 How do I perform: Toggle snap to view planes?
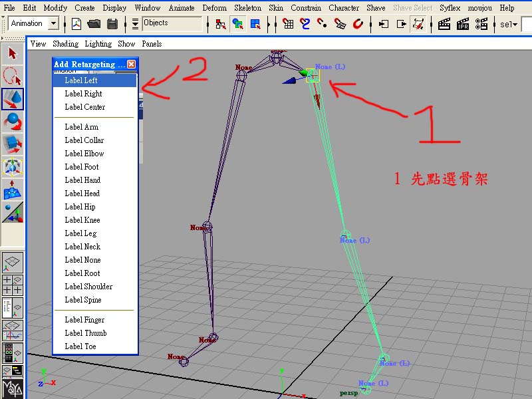[x=340, y=24]
